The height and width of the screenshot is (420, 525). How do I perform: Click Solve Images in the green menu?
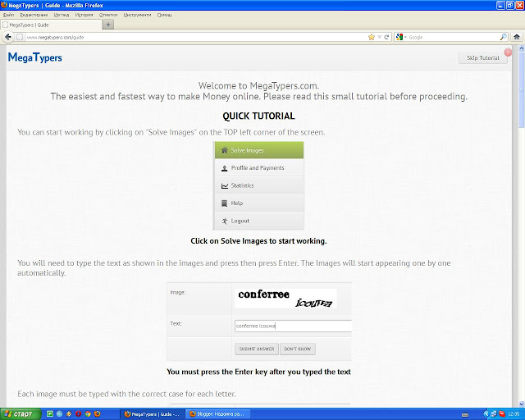(259, 150)
